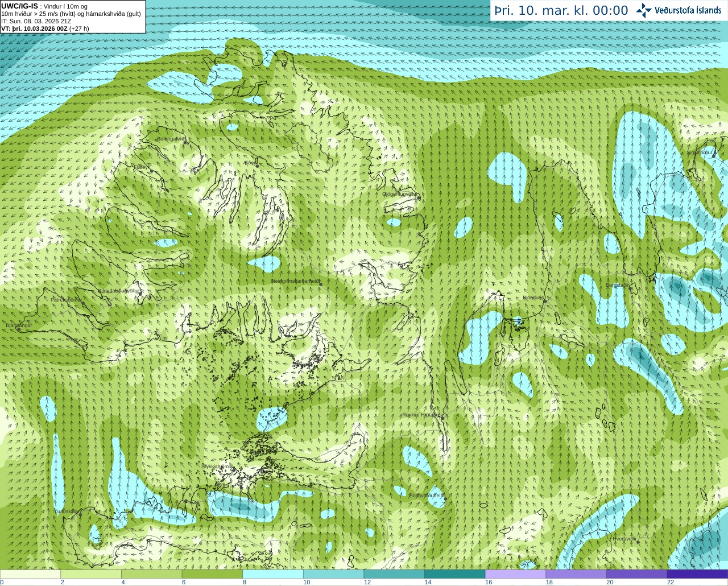The image size is (728, 586).
Task: Pick the violet 20–22 m/s legend swatch
Action: 637,574
